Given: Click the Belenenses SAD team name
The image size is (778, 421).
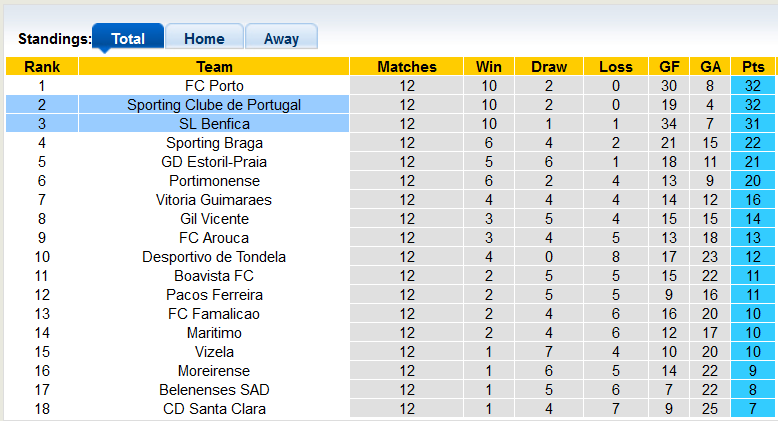Looking at the screenshot, I should coord(214,390).
